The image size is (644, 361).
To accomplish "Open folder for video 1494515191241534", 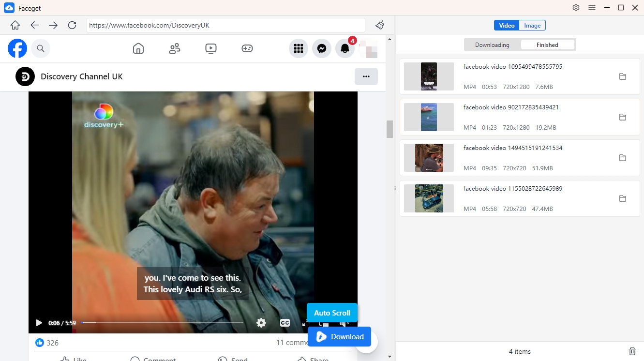I will pos(623,158).
